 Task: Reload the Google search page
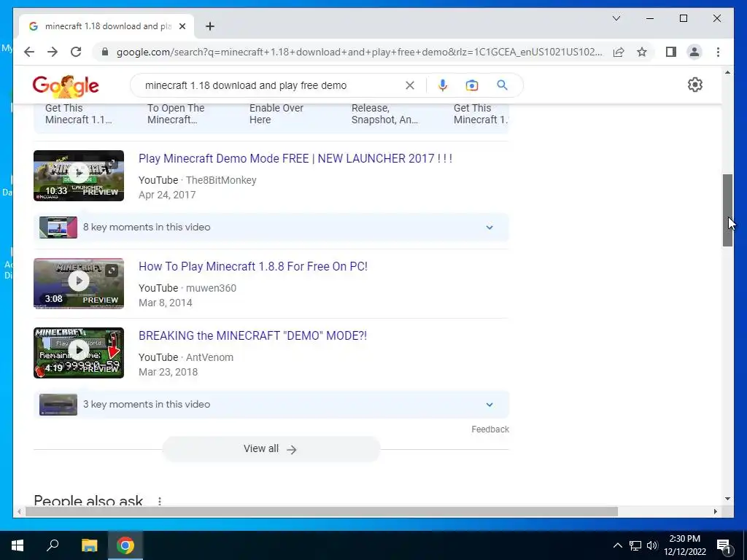click(x=76, y=52)
